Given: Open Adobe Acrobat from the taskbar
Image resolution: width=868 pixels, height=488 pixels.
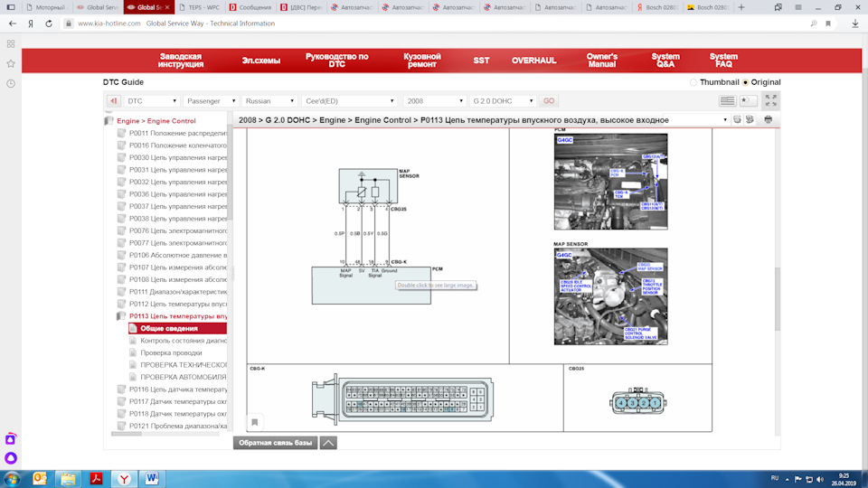Looking at the screenshot, I should pyautogui.click(x=95, y=478).
